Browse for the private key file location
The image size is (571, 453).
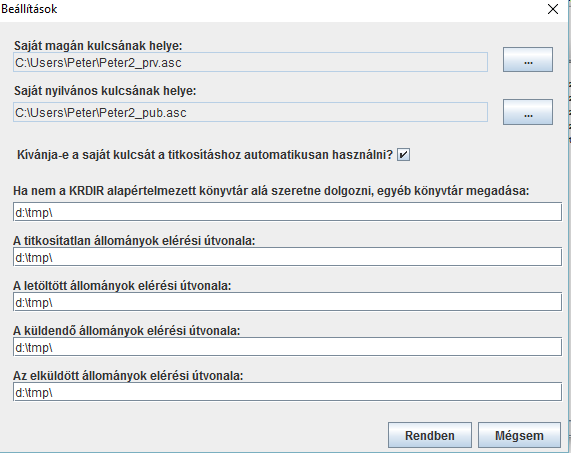tap(528, 59)
